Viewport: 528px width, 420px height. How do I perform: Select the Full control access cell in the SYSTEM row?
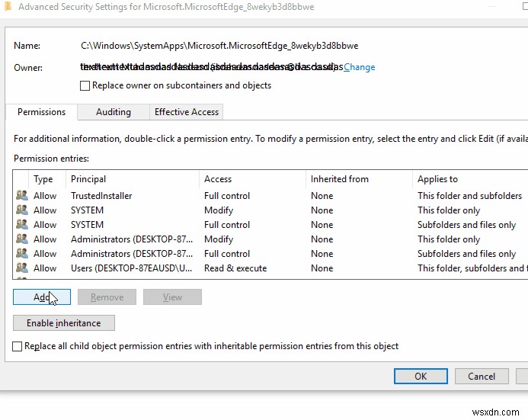(227, 225)
